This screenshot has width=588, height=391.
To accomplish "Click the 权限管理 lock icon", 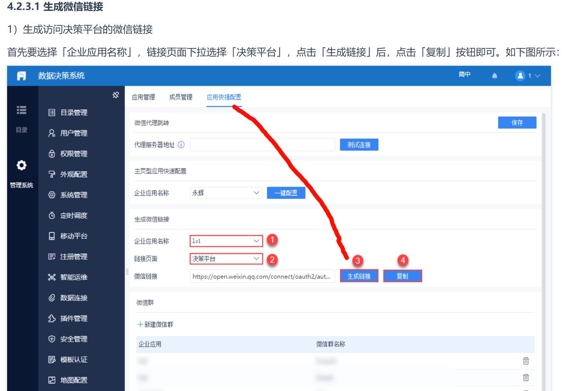I will pos(52,154).
